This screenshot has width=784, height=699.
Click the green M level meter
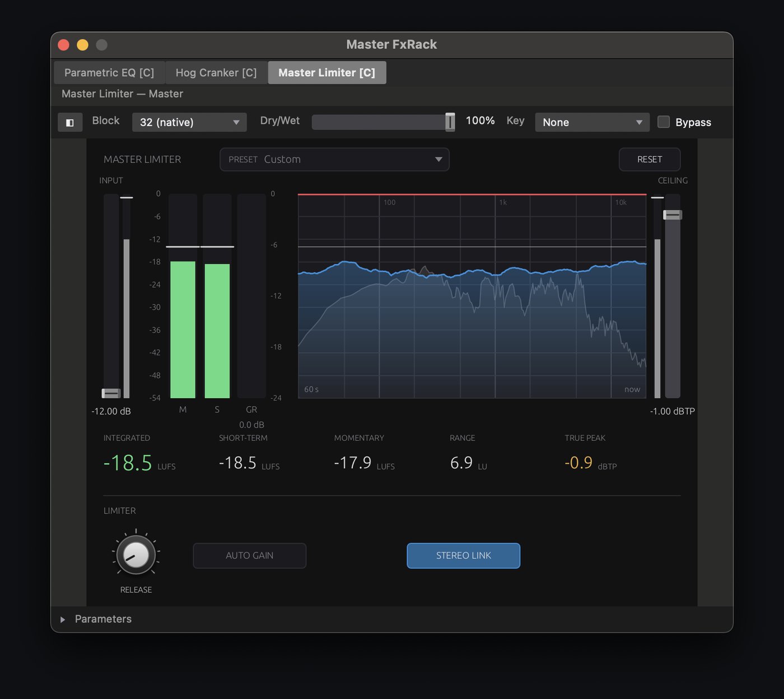point(183,329)
